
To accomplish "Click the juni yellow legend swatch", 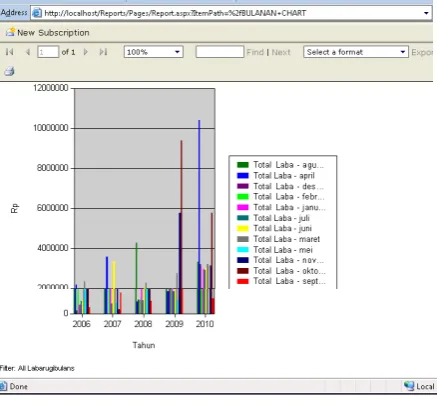I will click(x=243, y=228).
